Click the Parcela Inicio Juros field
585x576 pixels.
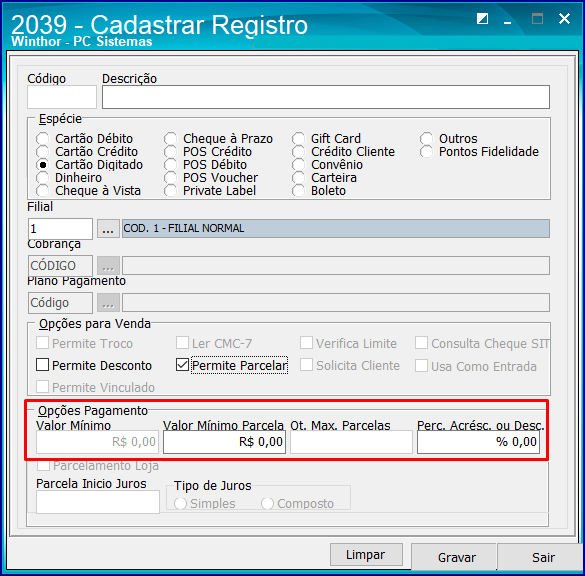[98, 502]
